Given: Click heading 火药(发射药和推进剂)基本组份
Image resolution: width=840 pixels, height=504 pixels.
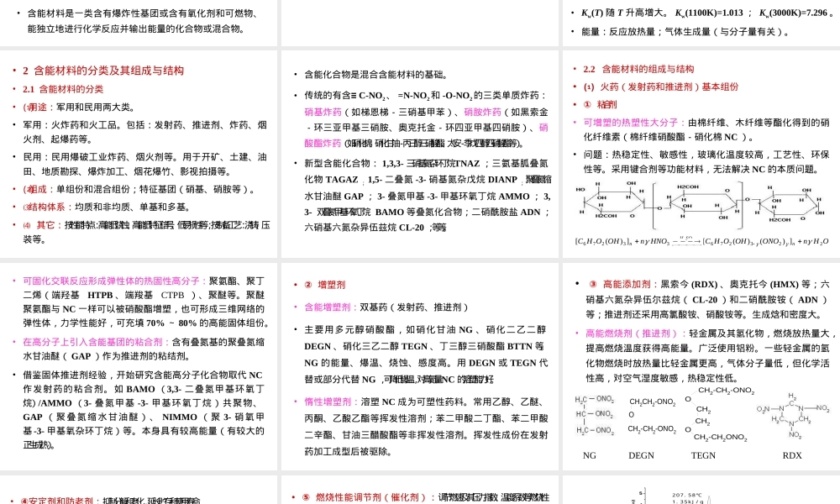Looking at the screenshot, I should pos(661,87).
